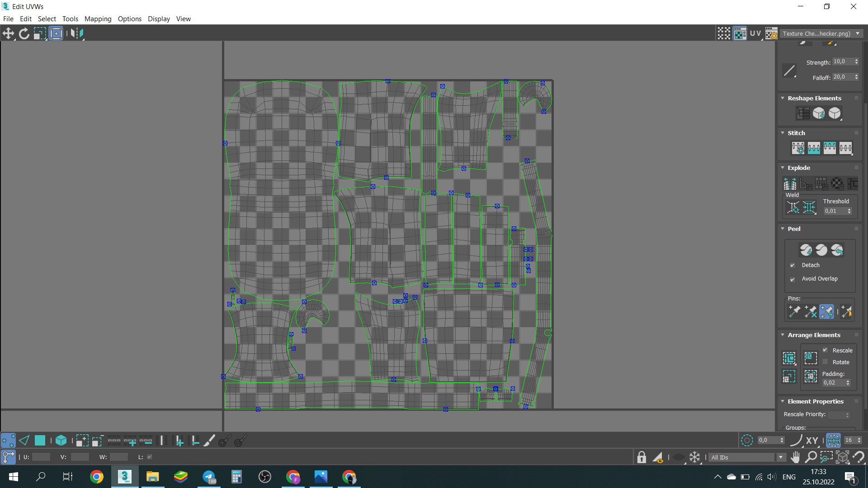Open the Tools menu
868x488 pixels.
pos(70,19)
